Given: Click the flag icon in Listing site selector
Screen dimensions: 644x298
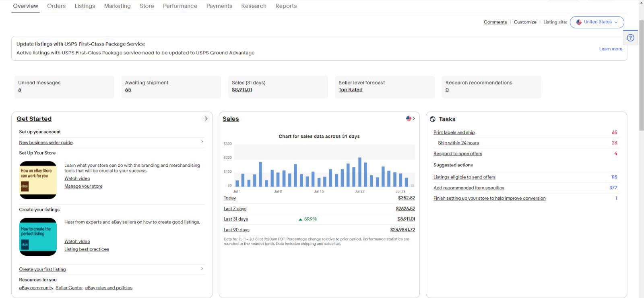Looking at the screenshot, I should click(x=579, y=22).
